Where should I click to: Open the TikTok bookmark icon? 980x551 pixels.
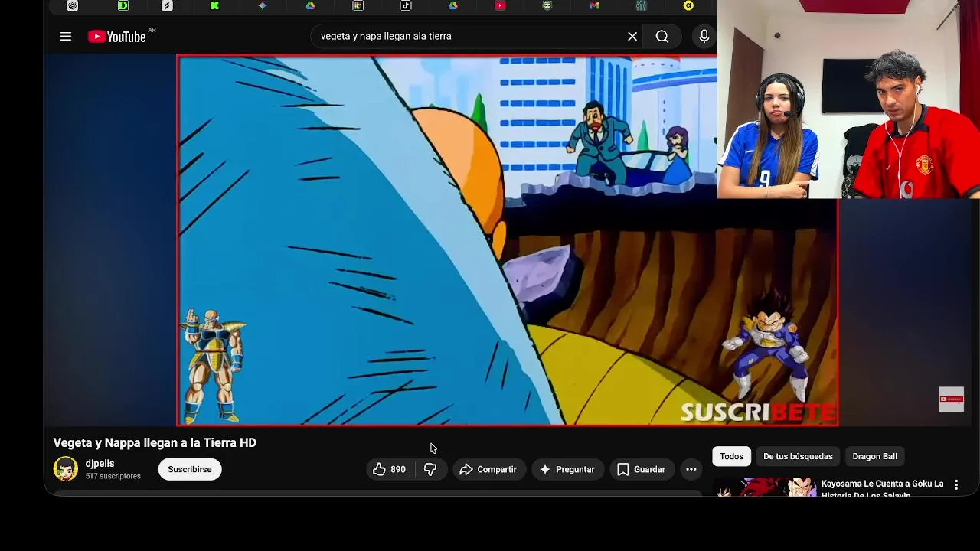coord(406,5)
